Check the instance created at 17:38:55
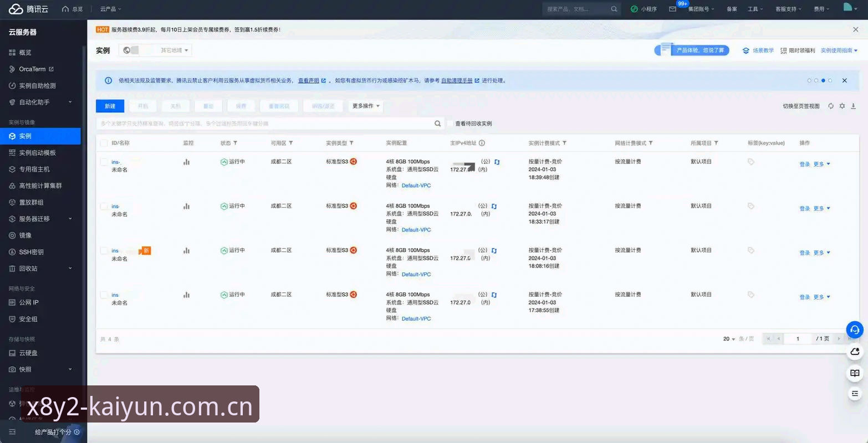This screenshot has height=443, width=868. (x=104, y=295)
